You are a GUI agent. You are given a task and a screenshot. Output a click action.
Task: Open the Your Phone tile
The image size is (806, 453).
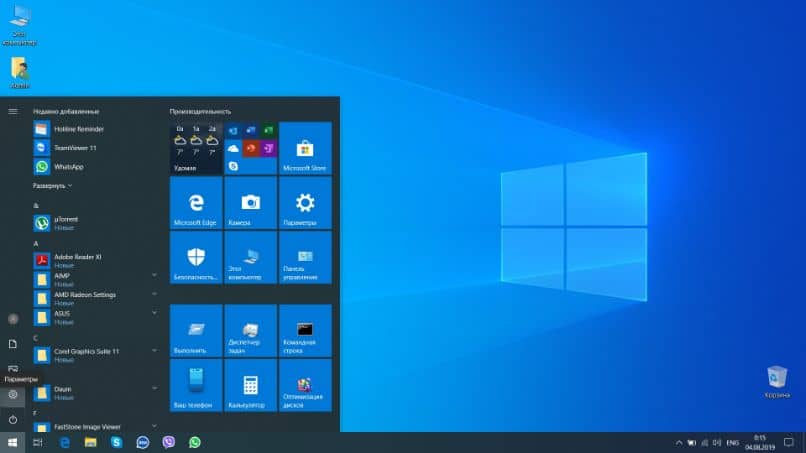point(196,385)
